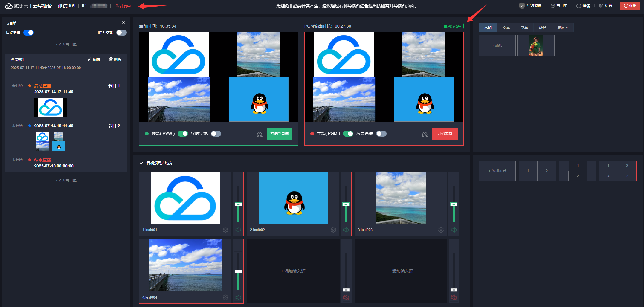Open 节目单 from the top header
This screenshot has width=644, height=307.
pyautogui.click(x=559, y=6)
